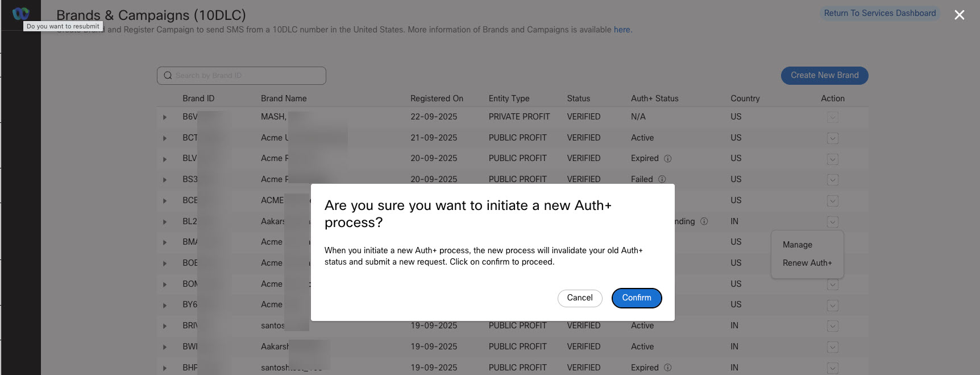Click the magnifier icon in search box
980x375 pixels.
coord(168,76)
